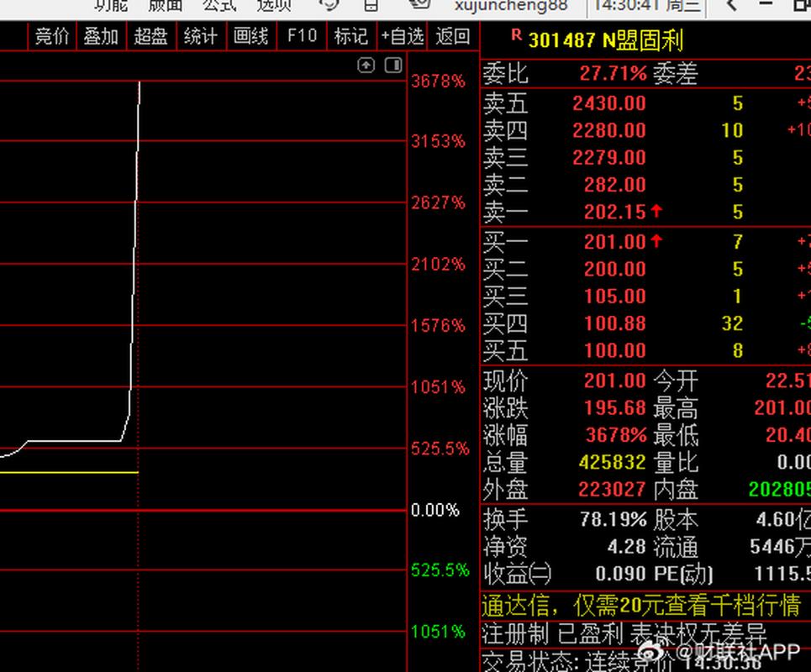The height and width of the screenshot is (672, 811).
Task: Open the 通达信 20元 千档行情 ad link
Action: tap(641, 605)
